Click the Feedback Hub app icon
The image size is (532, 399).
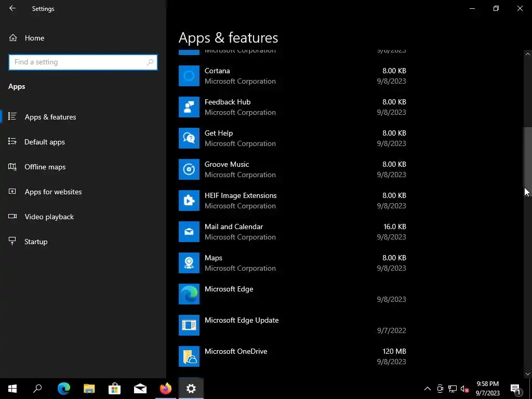click(189, 107)
